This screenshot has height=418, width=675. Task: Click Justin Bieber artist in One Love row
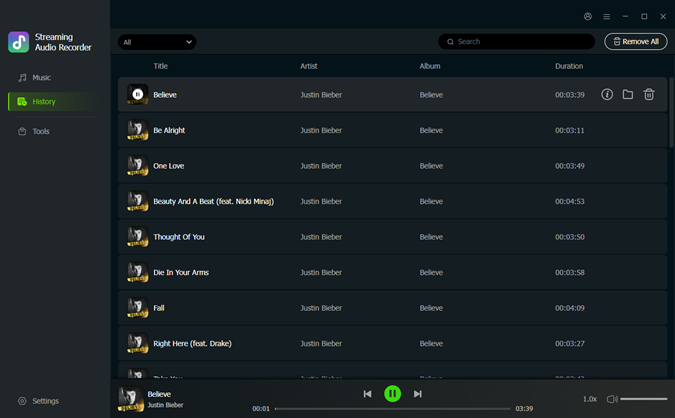pos(321,166)
